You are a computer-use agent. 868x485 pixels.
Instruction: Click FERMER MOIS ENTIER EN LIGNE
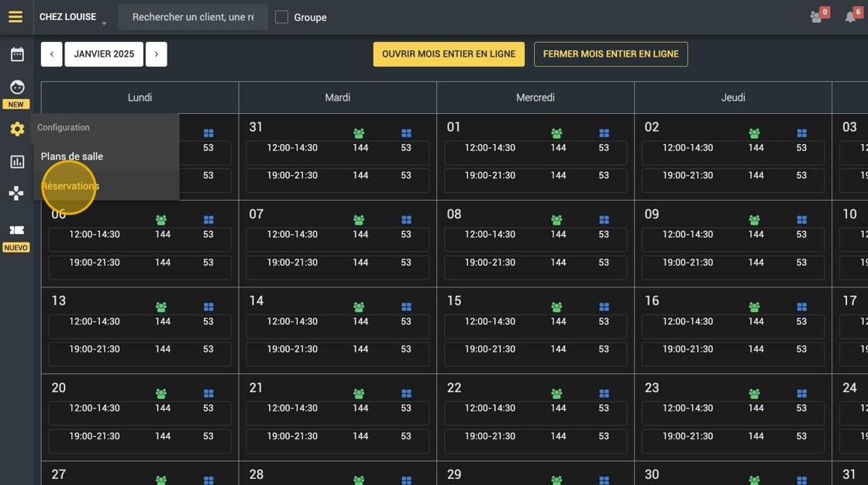[611, 54]
